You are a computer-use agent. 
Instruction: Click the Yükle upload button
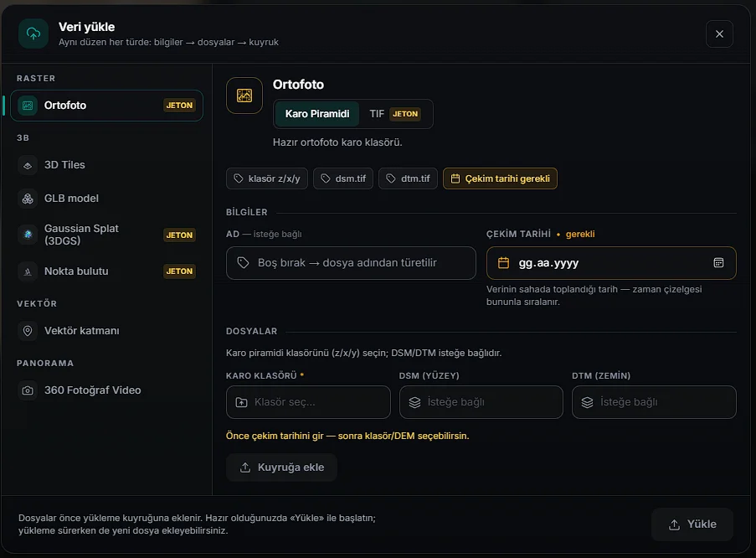tap(692, 524)
